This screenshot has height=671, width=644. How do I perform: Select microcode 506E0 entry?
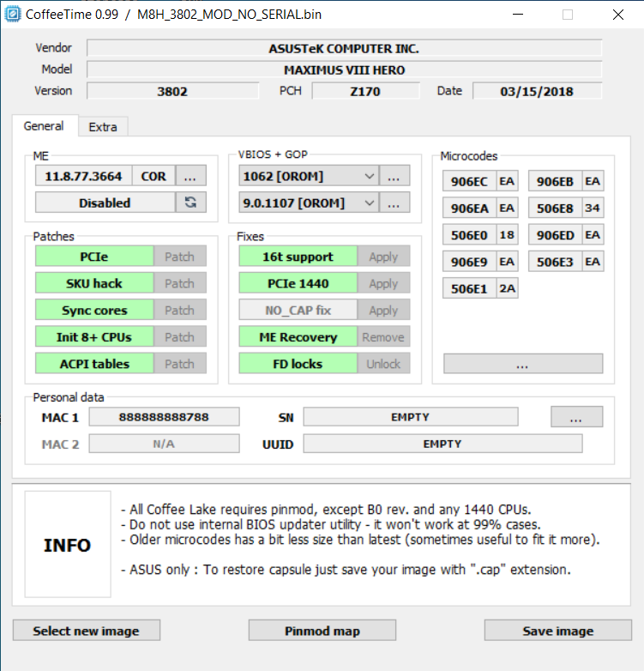[x=470, y=234]
